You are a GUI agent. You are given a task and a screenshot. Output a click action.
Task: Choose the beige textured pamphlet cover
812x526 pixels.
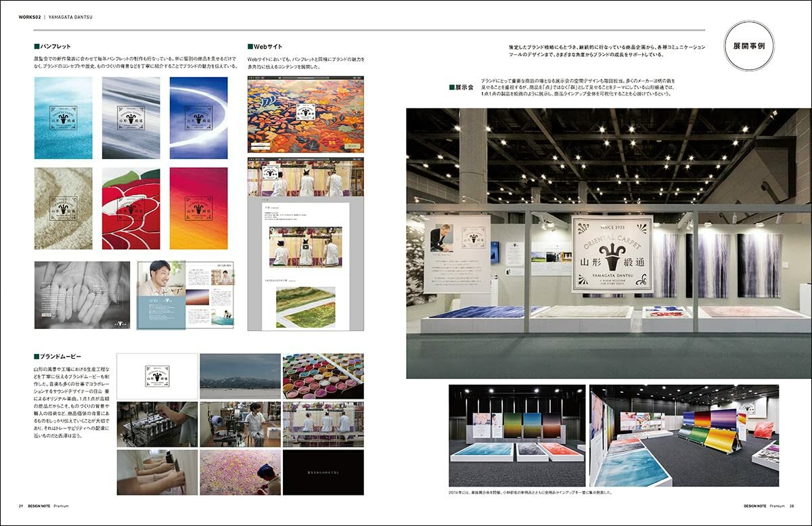click(x=63, y=209)
